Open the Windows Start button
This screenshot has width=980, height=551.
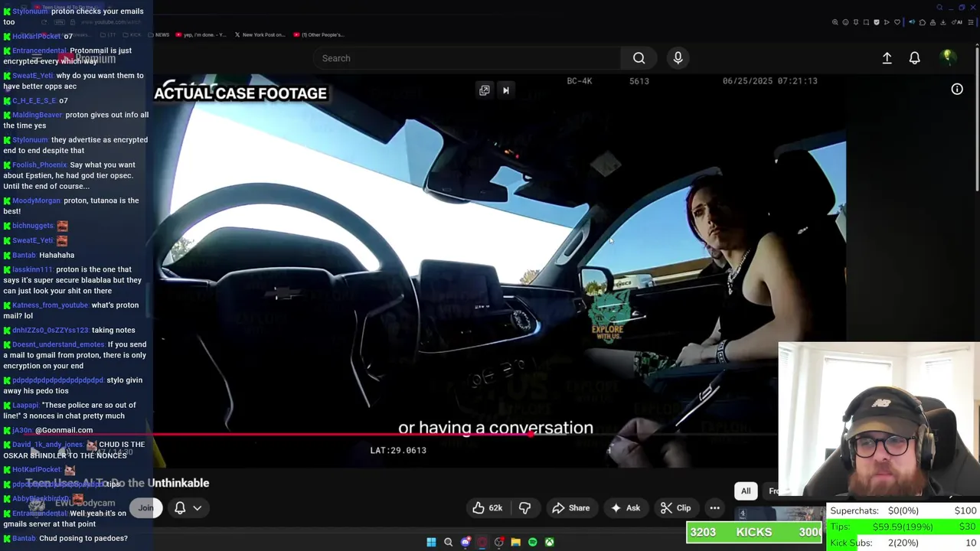431,542
